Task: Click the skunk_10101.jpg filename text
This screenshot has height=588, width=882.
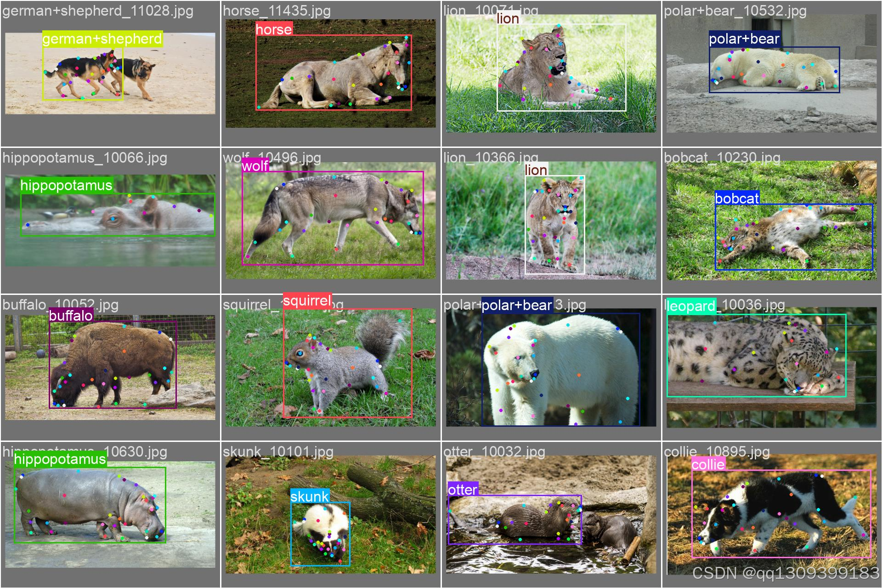Action: pos(278,452)
